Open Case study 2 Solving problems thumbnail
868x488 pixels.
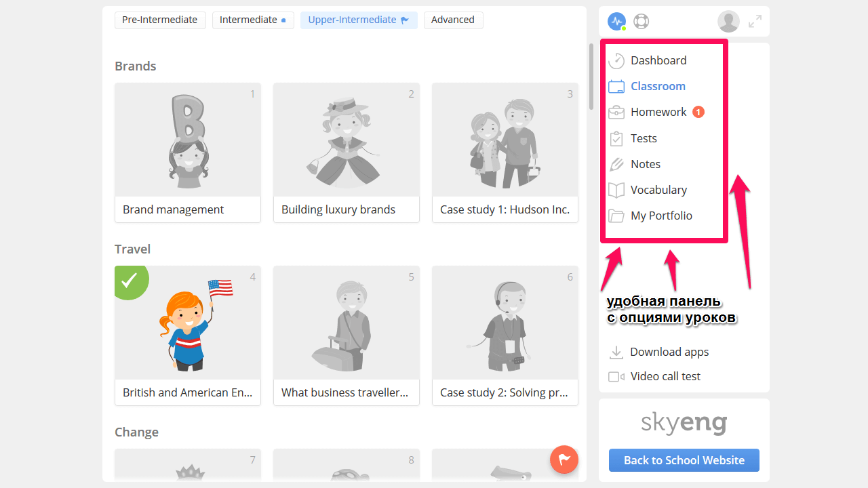tap(505, 323)
